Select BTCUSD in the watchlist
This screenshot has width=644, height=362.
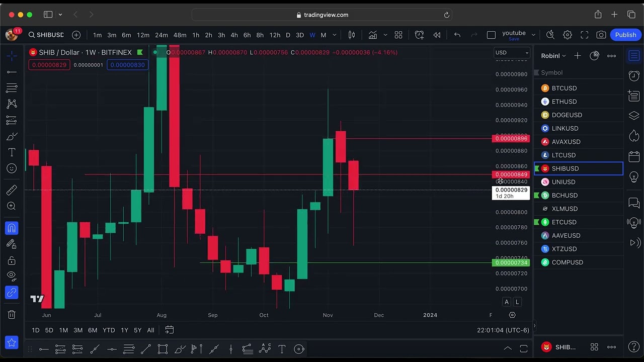pyautogui.click(x=579, y=88)
